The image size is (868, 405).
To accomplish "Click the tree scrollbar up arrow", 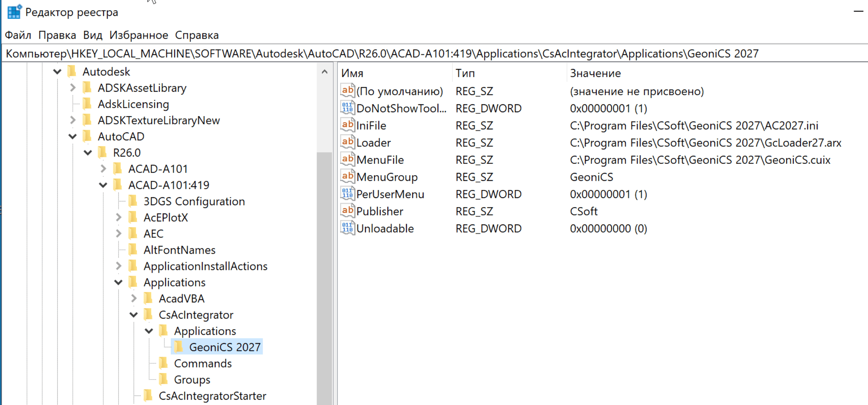I will tap(325, 71).
